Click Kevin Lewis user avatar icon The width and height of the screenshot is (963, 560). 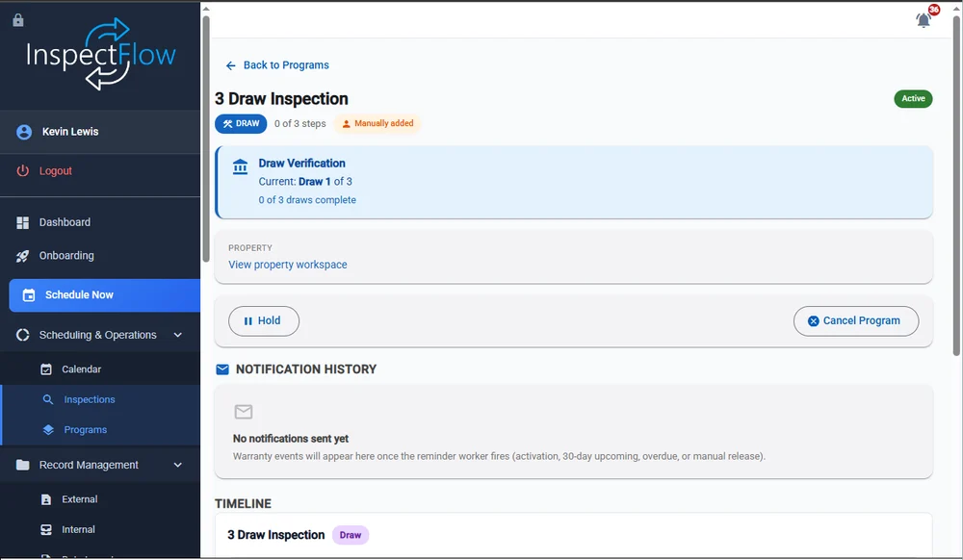tap(24, 132)
